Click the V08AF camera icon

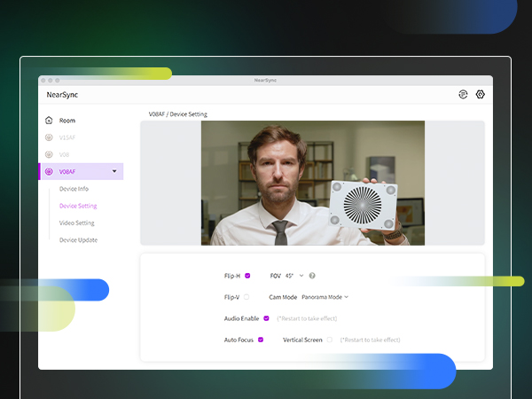click(x=49, y=171)
